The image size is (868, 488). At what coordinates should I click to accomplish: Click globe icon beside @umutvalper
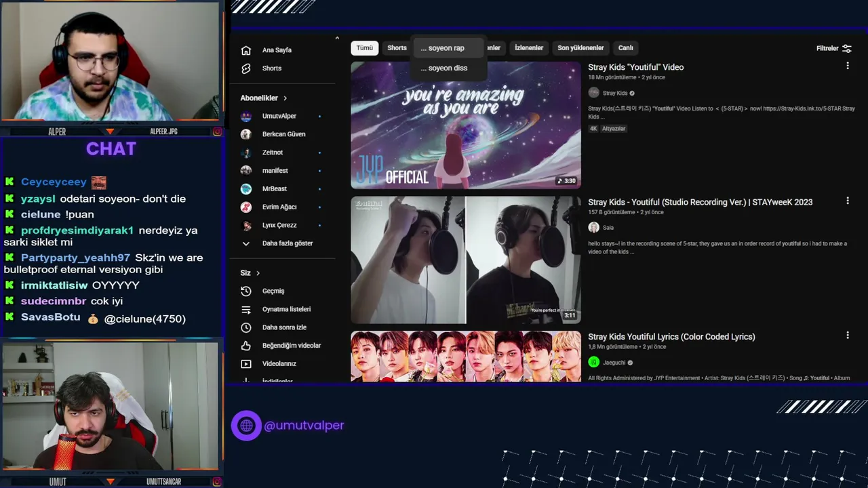246,426
